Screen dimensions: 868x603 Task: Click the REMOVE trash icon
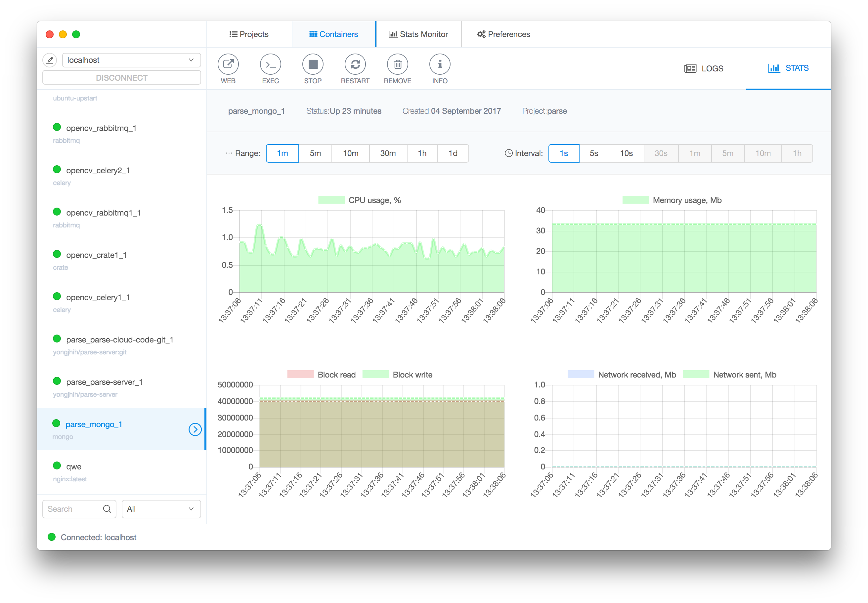coord(397,64)
